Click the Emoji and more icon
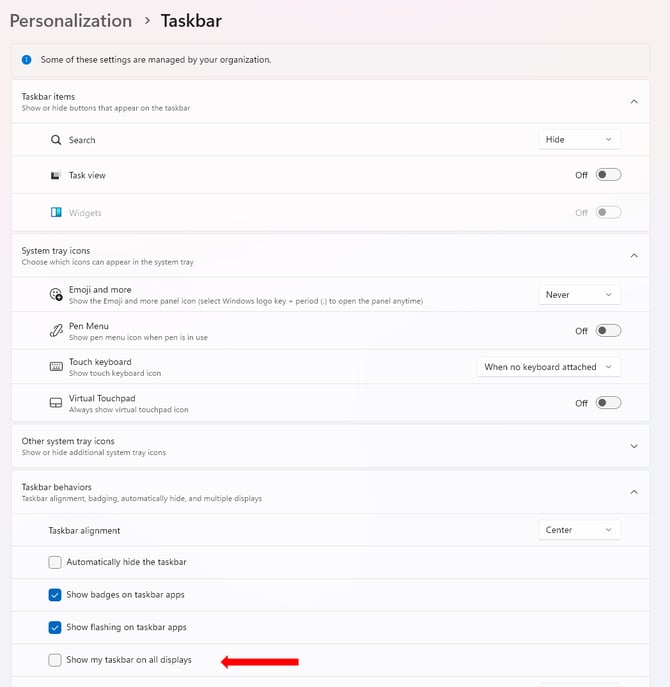Image resolution: width=670 pixels, height=687 pixels. click(56, 295)
